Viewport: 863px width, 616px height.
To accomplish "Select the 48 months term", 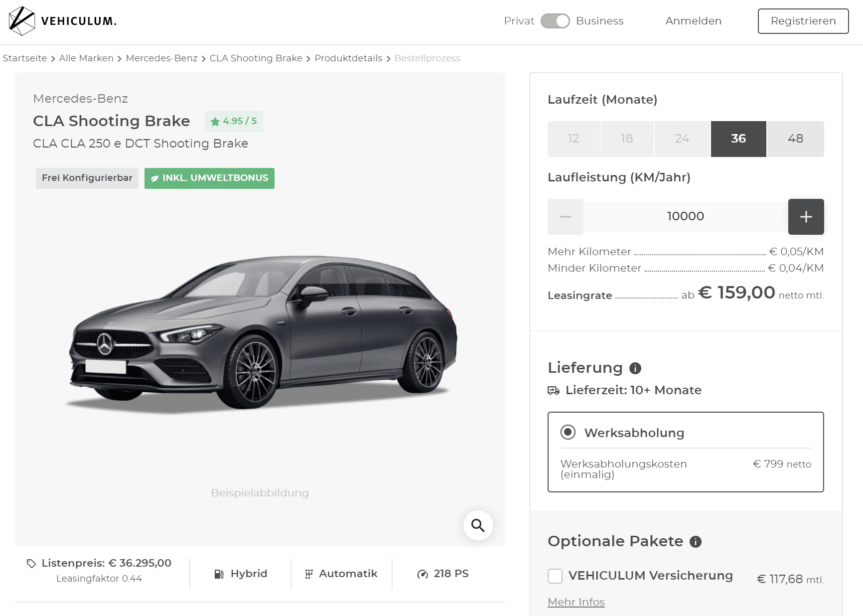I will (795, 139).
